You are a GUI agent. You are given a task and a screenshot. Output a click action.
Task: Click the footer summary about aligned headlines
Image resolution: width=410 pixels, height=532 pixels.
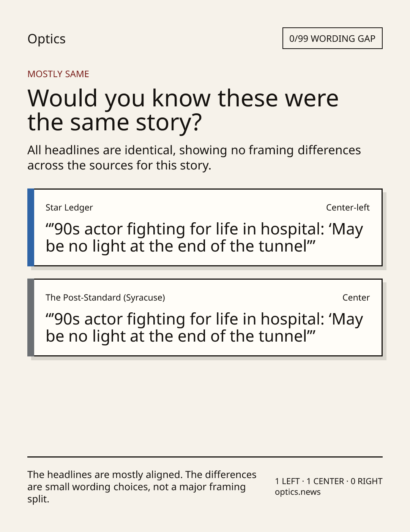[142, 487]
